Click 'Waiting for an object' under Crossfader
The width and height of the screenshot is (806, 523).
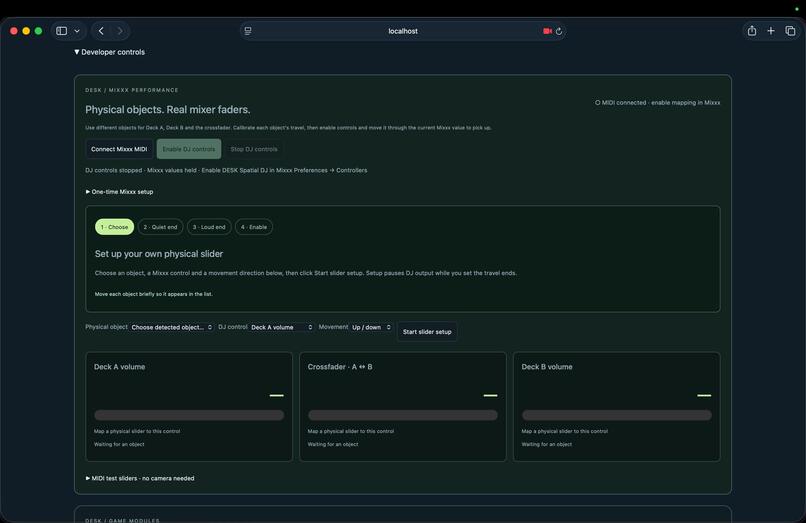pyautogui.click(x=333, y=444)
